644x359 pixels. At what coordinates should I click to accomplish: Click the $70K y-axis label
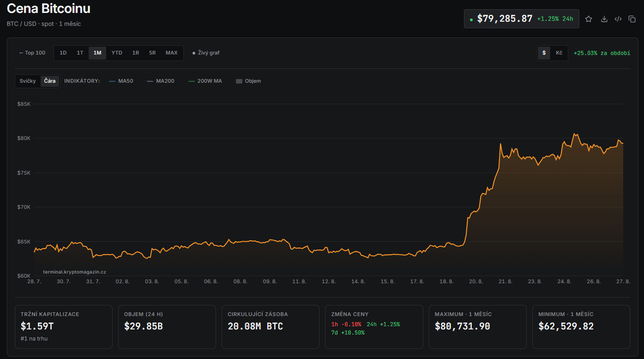(24, 207)
